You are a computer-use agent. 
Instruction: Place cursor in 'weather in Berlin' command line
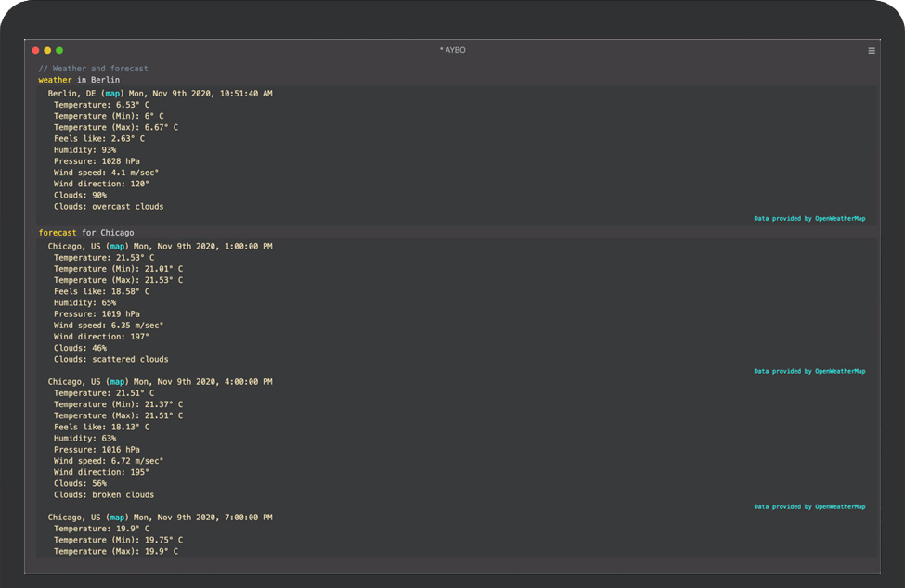[x=79, y=80]
